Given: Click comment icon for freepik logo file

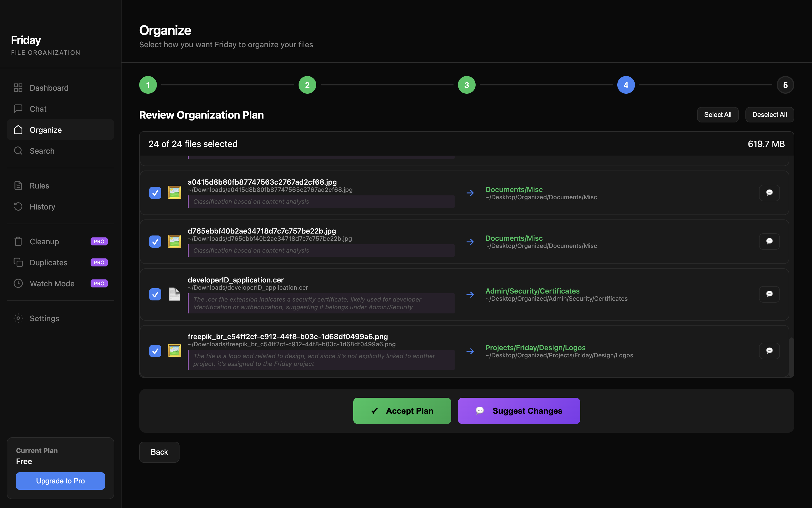Looking at the screenshot, I should click(x=769, y=351).
